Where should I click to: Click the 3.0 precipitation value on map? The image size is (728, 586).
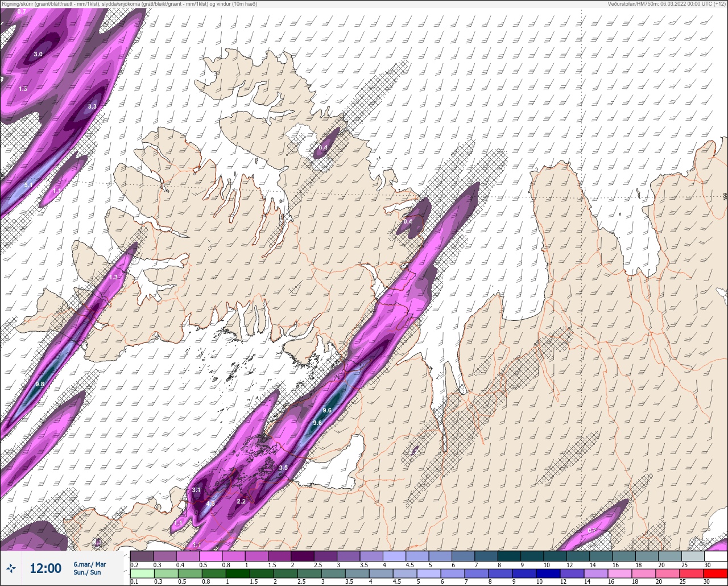tap(38, 54)
